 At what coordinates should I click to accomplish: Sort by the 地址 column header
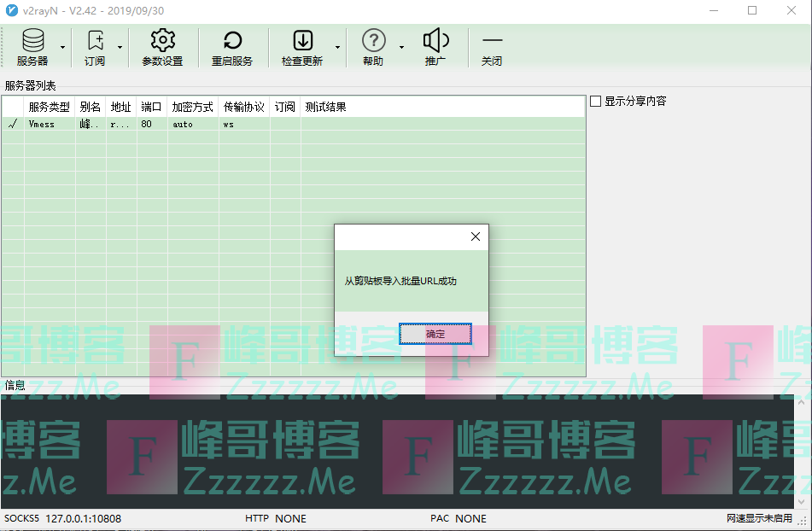(120, 107)
